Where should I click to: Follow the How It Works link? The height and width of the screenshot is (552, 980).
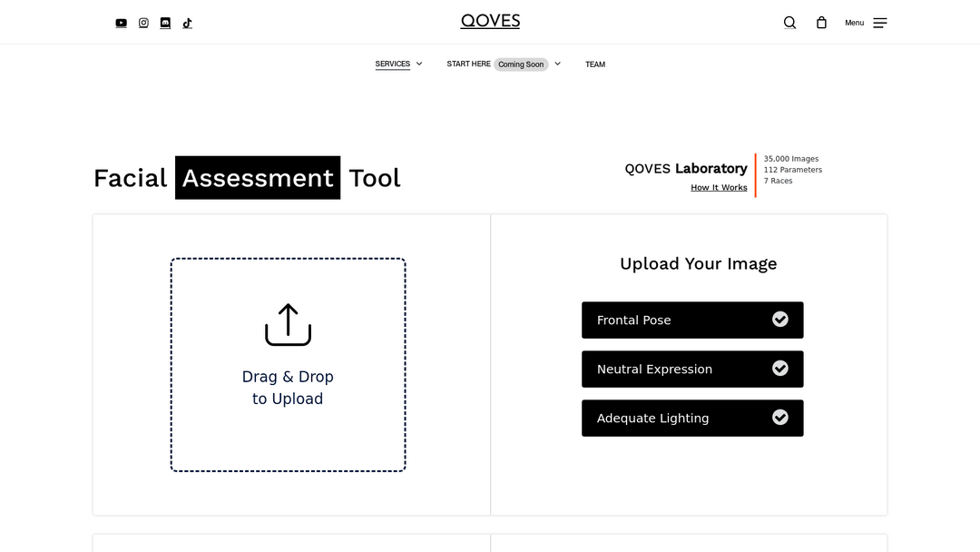719,188
